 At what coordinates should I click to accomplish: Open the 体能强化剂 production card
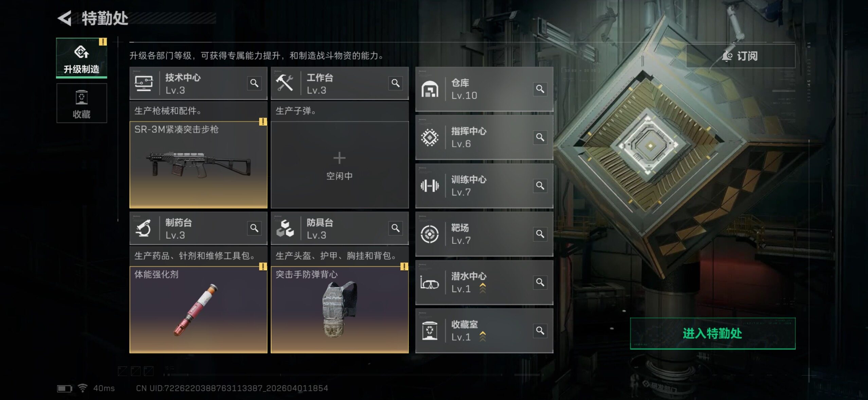pyautogui.click(x=198, y=310)
